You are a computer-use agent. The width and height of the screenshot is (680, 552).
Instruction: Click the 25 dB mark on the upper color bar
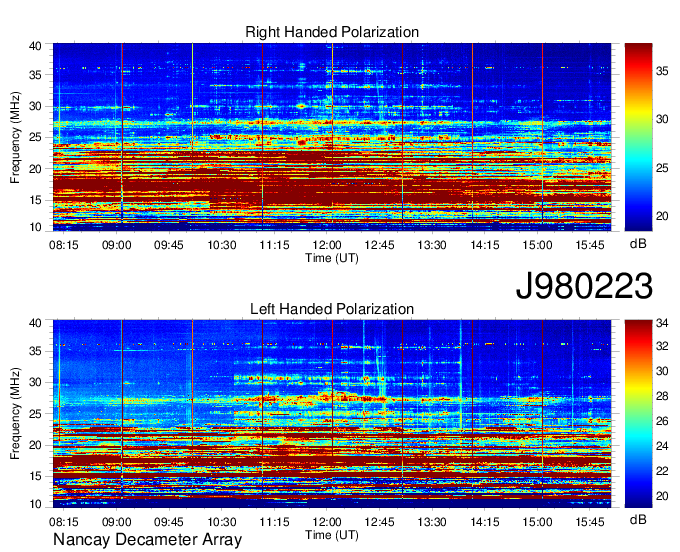click(662, 168)
